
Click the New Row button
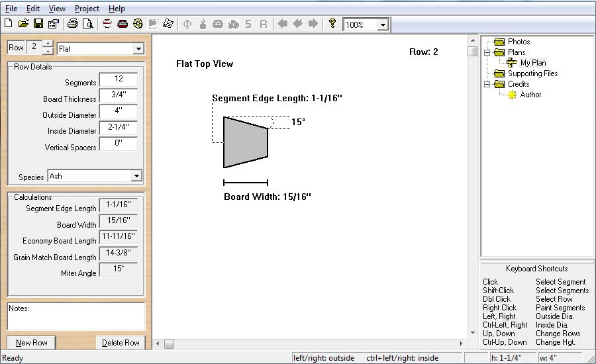32,343
